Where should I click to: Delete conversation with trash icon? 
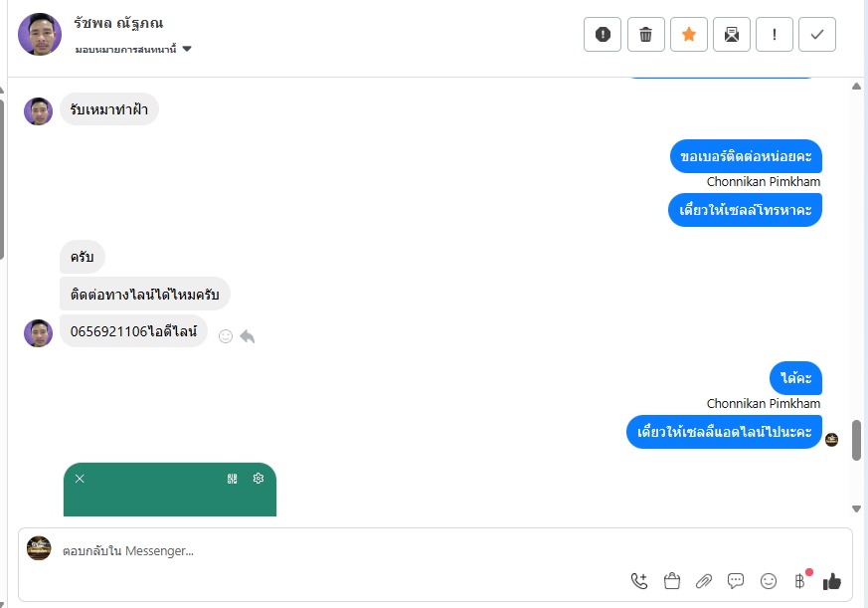pyautogui.click(x=645, y=35)
